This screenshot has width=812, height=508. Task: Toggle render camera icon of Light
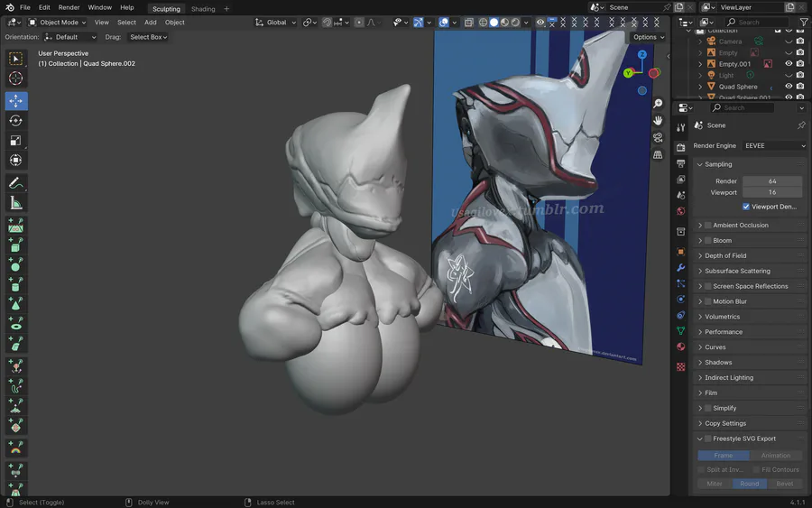(x=800, y=75)
